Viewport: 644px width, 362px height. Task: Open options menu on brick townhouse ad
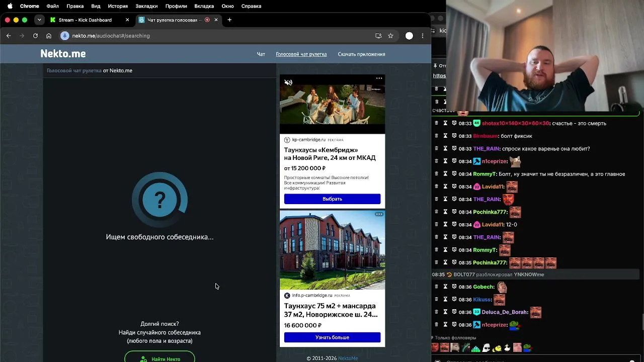[379, 214]
